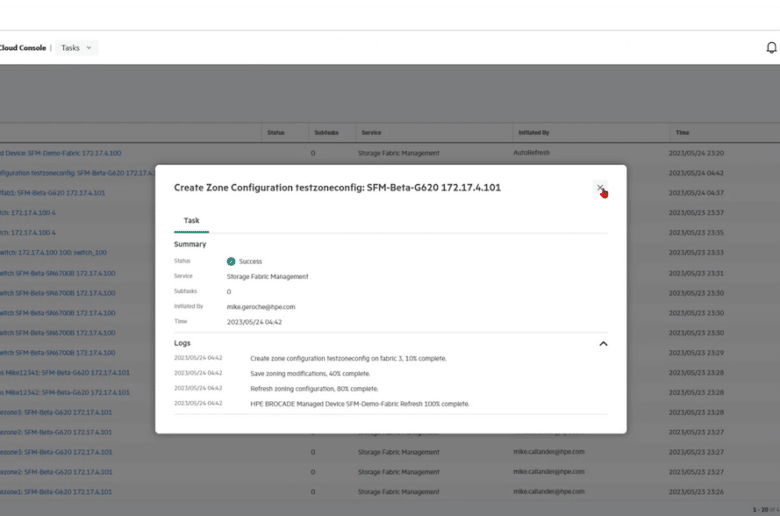Click Cloud Console header label
This screenshot has height=516, width=780.
23,48
